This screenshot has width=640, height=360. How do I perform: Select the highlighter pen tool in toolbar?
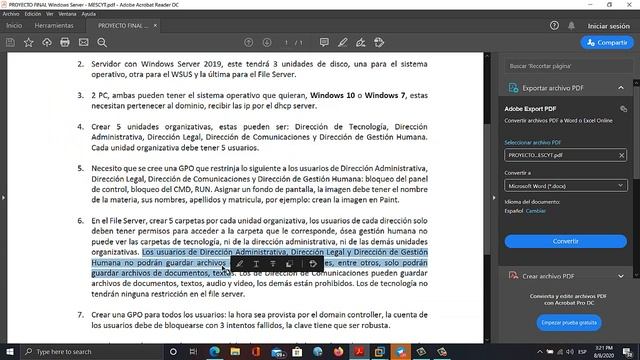(x=342, y=42)
